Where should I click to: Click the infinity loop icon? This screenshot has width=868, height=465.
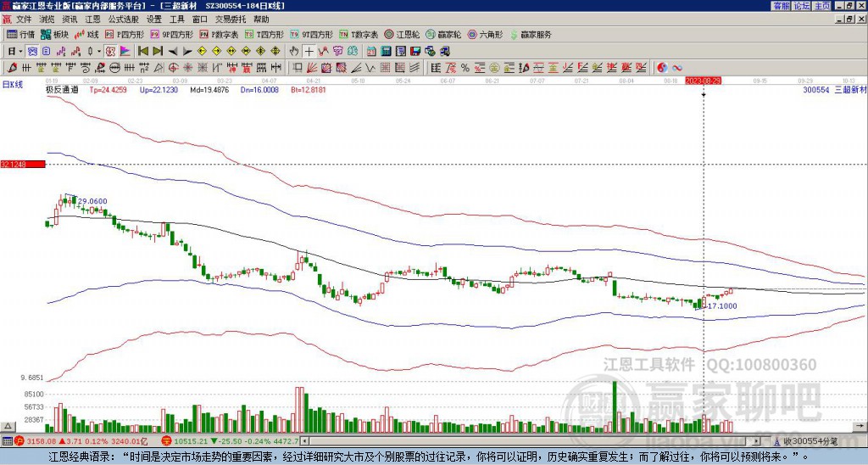677,68
